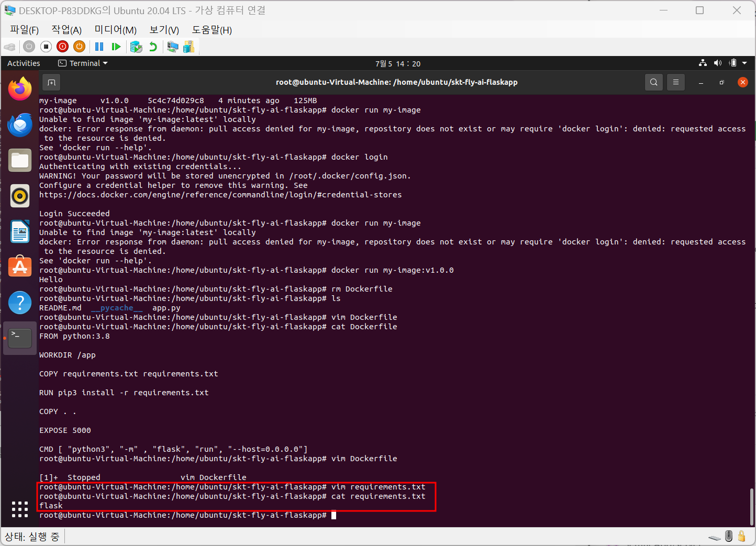The width and height of the screenshot is (756, 546).
Task: Click the '__pycache__' directory name
Action: (117, 308)
